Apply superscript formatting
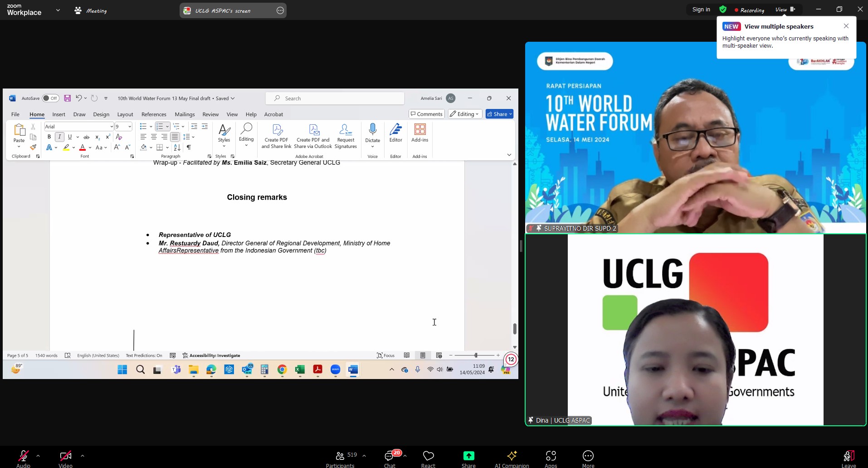The height and width of the screenshot is (468, 868). click(x=108, y=137)
